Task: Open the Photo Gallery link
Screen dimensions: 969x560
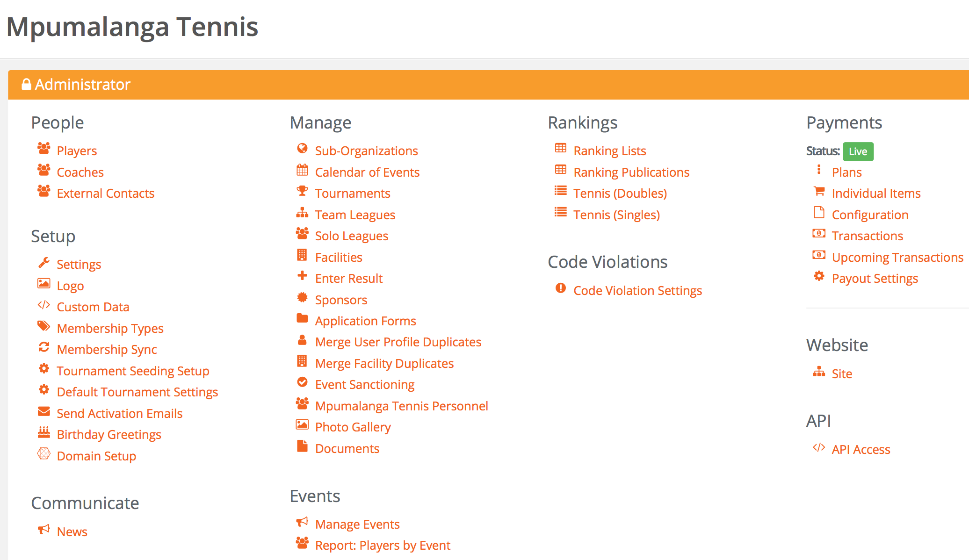Action: [353, 427]
